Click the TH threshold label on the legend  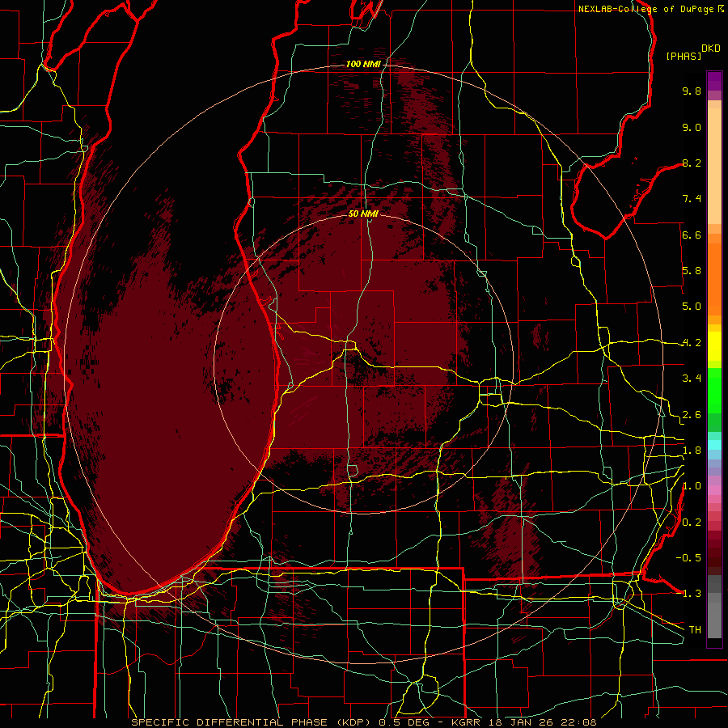pos(695,630)
